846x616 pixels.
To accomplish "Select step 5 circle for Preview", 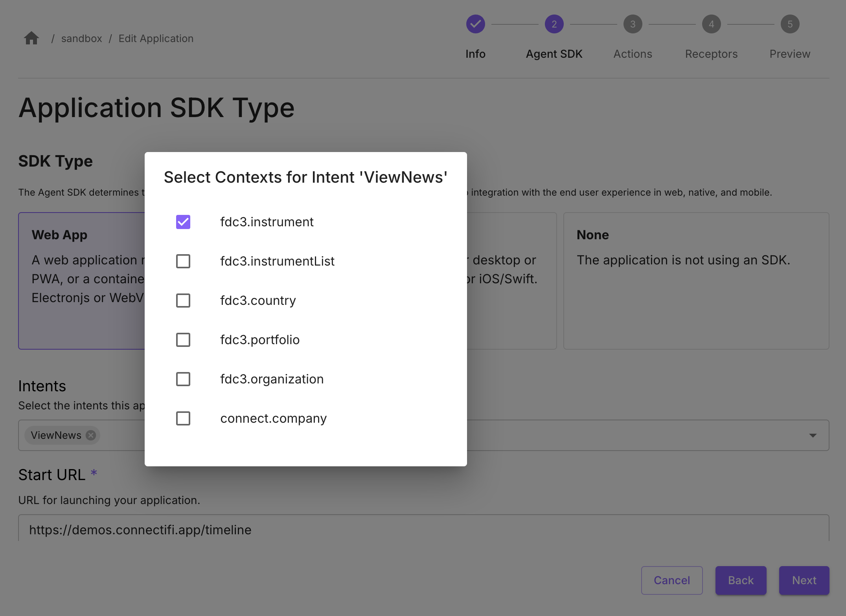I will point(790,24).
